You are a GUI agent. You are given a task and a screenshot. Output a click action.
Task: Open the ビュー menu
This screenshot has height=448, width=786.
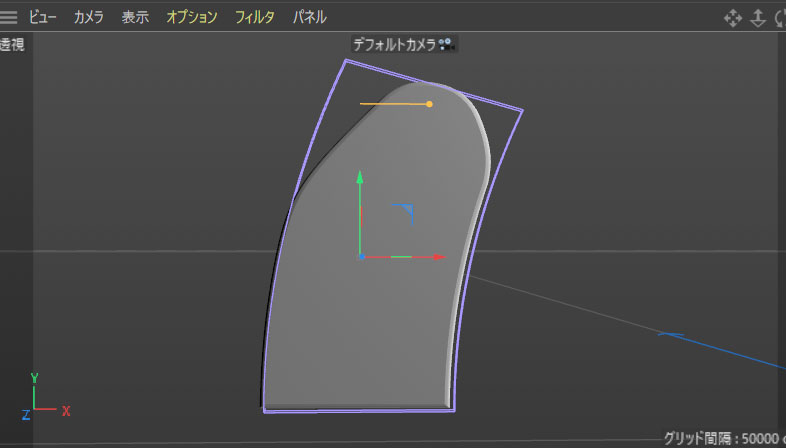pyautogui.click(x=43, y=17)
